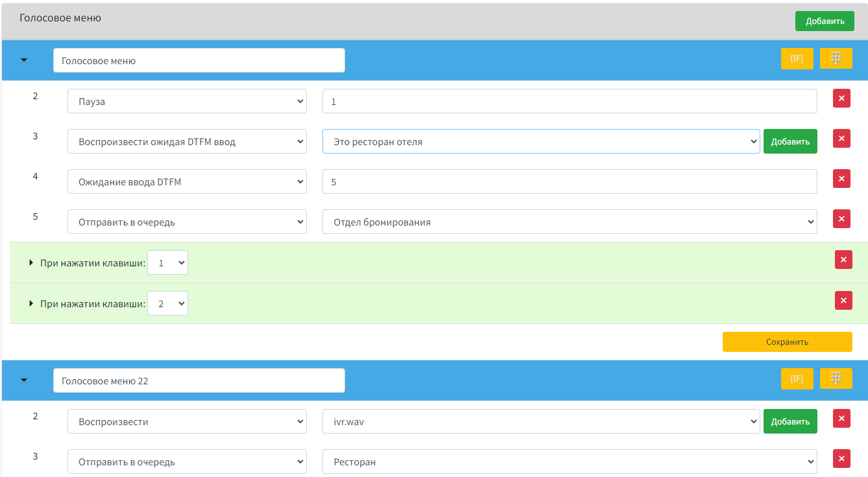Open Воспроизвести ожидая DTFM ввод dropdown
The image size is (868, 477).
(x=187, y=141)
